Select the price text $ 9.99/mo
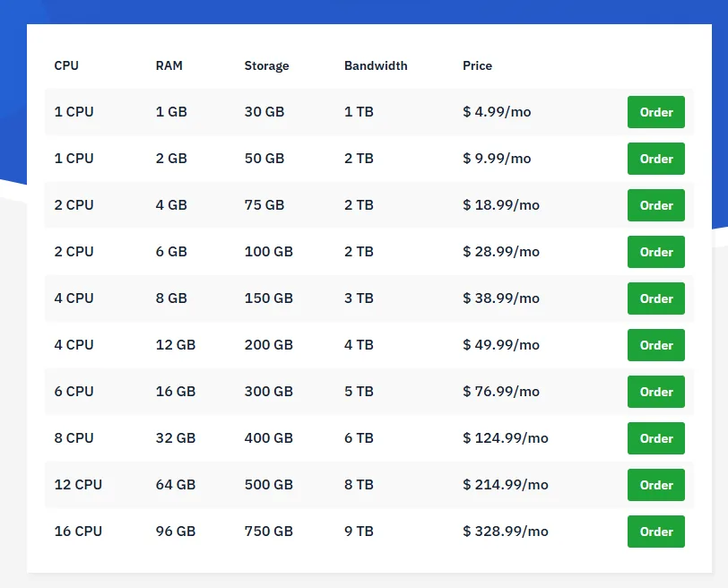Viewport: 728px width, 588px height. tap(497, 159)
